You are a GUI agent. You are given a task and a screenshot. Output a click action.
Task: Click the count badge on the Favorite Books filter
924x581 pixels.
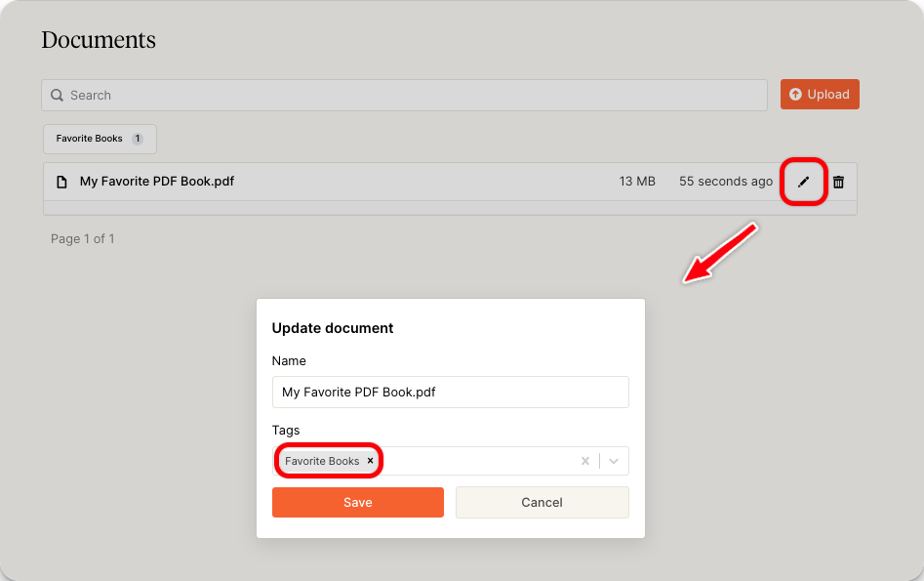click(138, 139)
